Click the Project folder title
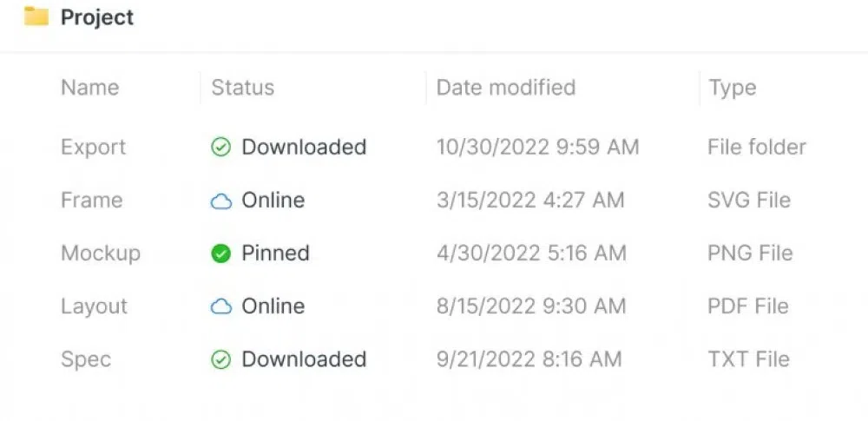Viewport: 868px width, 421px height. pyautogui.click(x=97, y=17)
